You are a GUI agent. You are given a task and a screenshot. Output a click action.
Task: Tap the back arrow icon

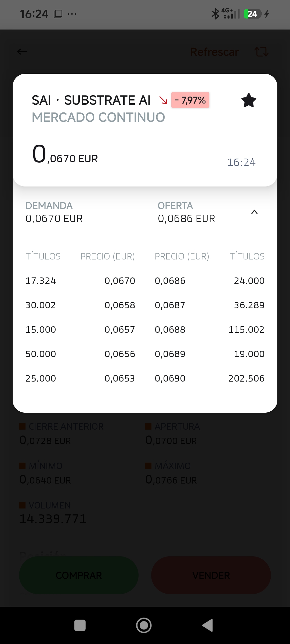(x=22, y=52)
